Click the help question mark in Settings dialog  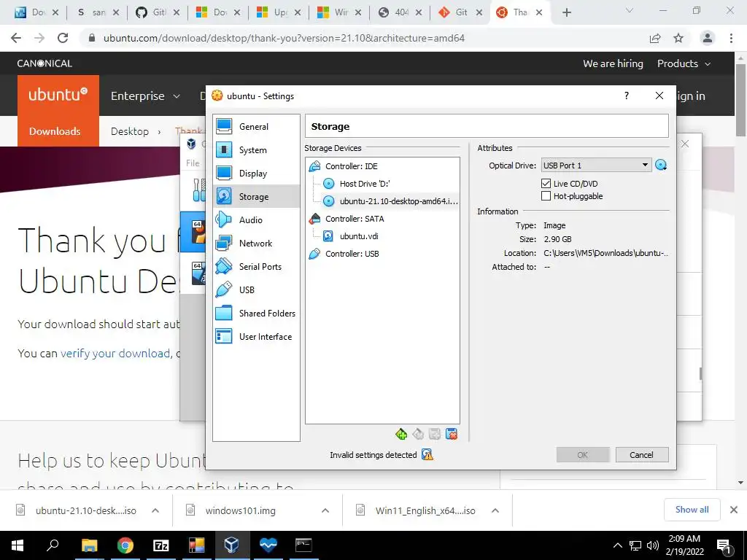[627, 96]
